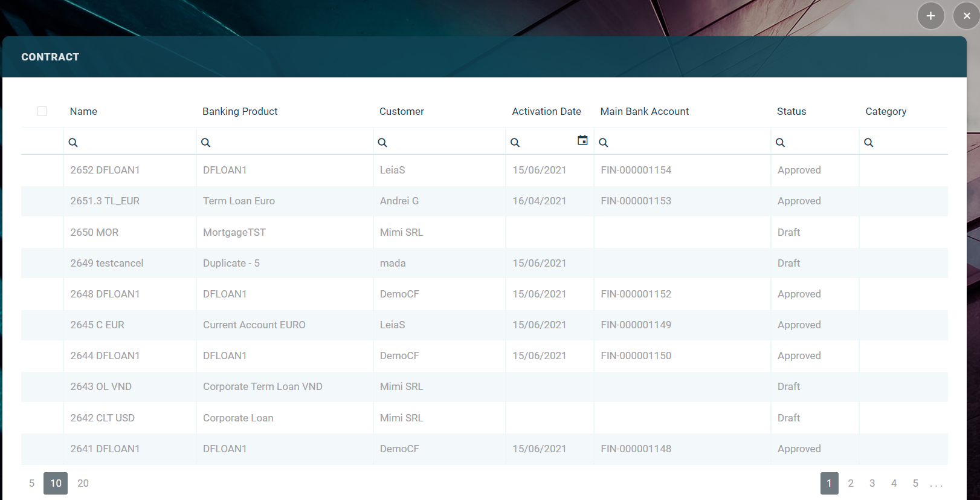This screenshot has width=980, height=500.
Task: Click the Main Bank Account search icon
Action: click(604, 143)
